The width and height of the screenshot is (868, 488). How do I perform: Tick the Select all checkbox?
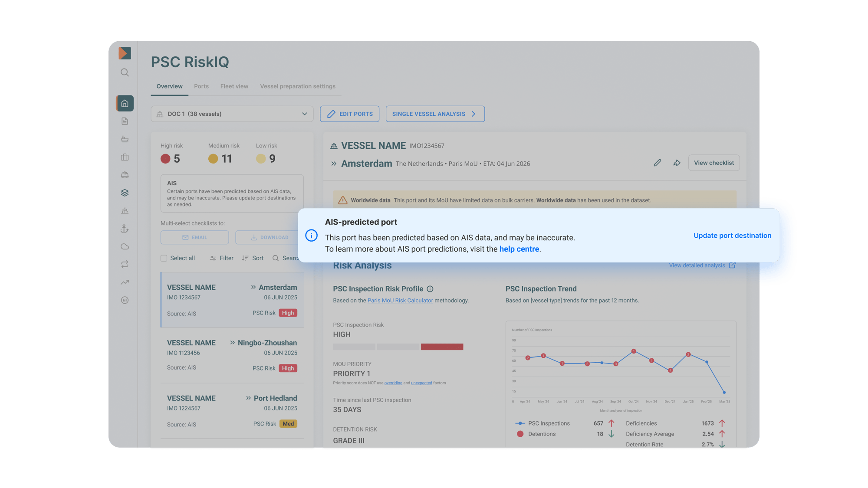pyautogui.click(x=164, y=258)
